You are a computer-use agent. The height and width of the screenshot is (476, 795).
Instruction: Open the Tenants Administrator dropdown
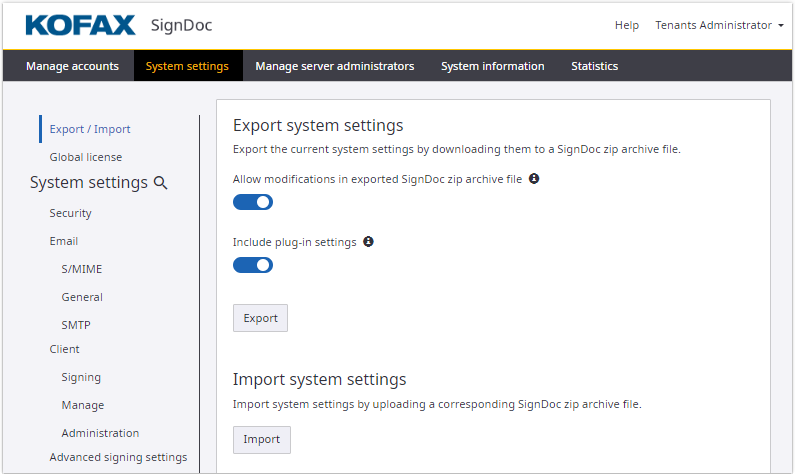pos(719,25)
